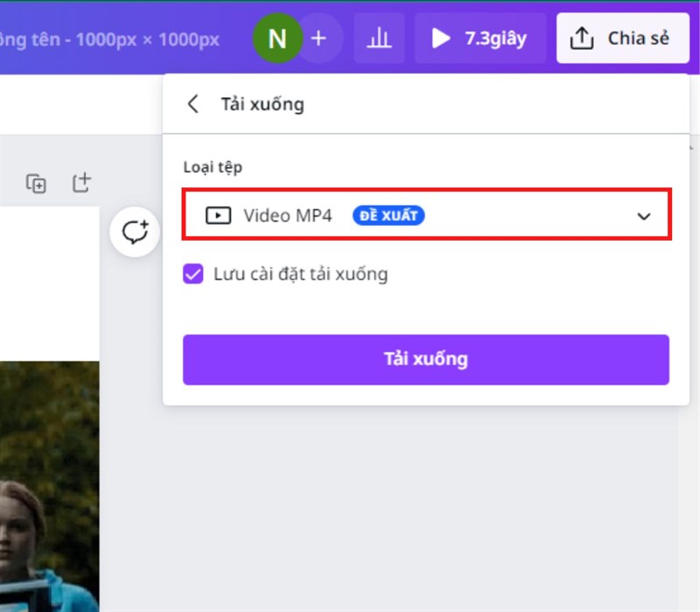Viewport: 700px width, 612px height.
Task: Click the Video MP4 play thumbnail icon
Action: pos(218,215)
